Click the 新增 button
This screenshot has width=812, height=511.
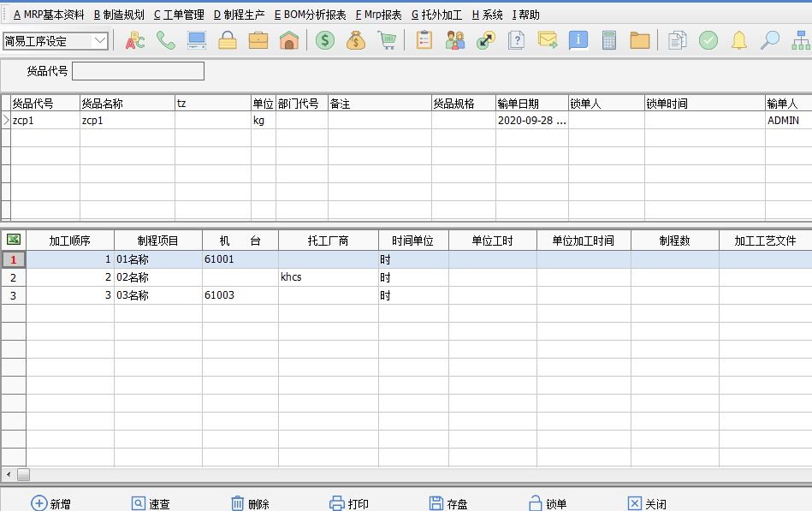pos(50,503)
